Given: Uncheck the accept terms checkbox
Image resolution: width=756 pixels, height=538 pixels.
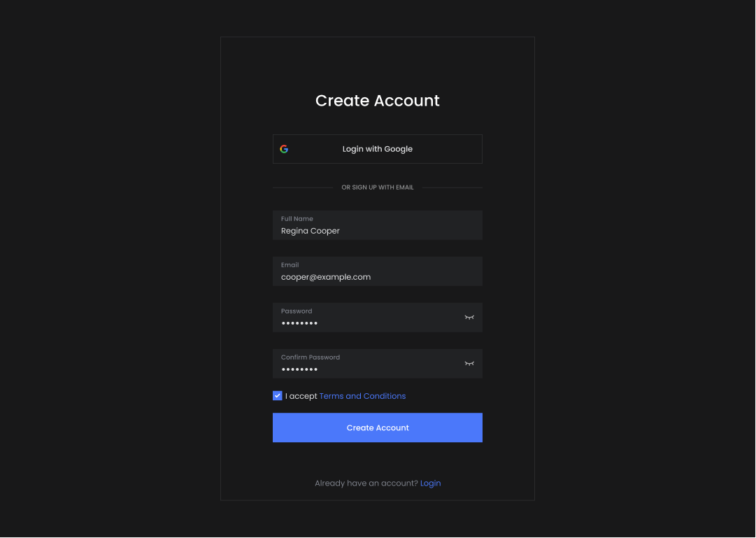Looking at the screenshot, I should 278,396.
